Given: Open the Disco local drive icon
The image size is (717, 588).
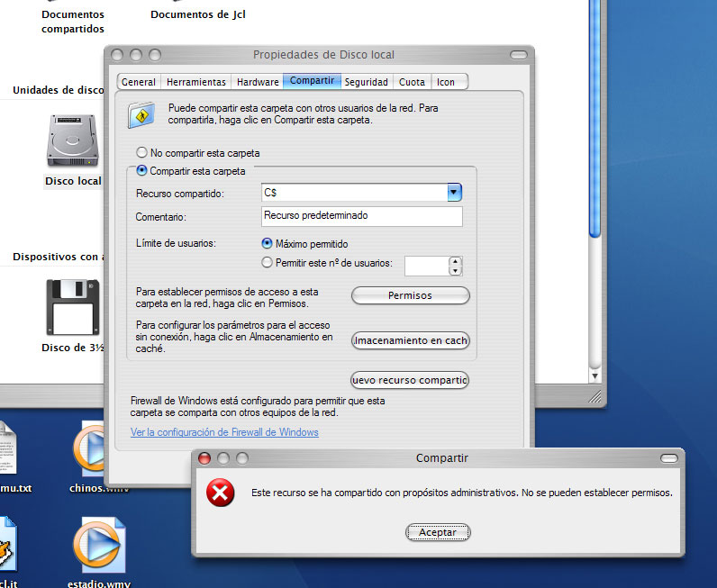Looking at the screenshot, I should coord(74,142).
